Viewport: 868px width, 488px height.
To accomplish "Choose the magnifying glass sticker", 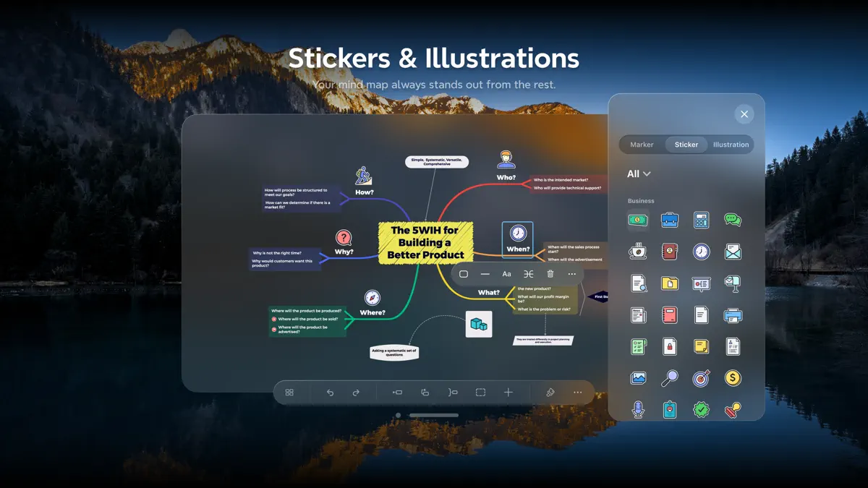I will pos(669,377).
